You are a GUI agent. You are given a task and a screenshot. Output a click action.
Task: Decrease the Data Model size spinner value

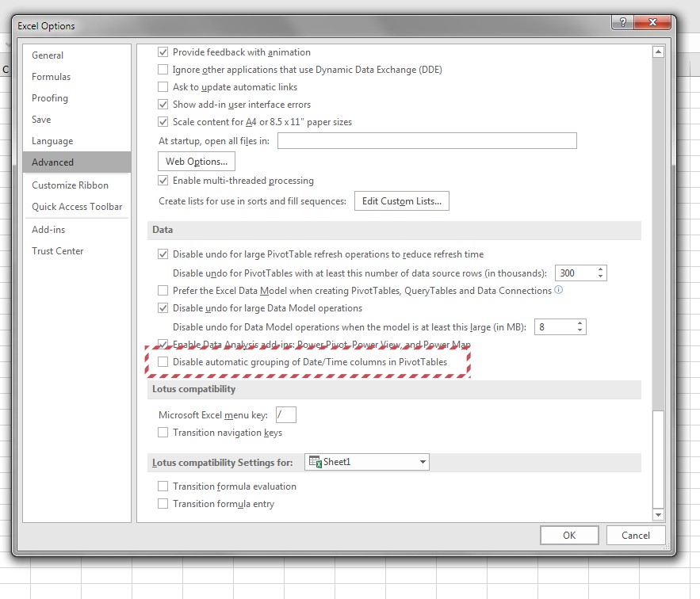[x=581, y=330]
